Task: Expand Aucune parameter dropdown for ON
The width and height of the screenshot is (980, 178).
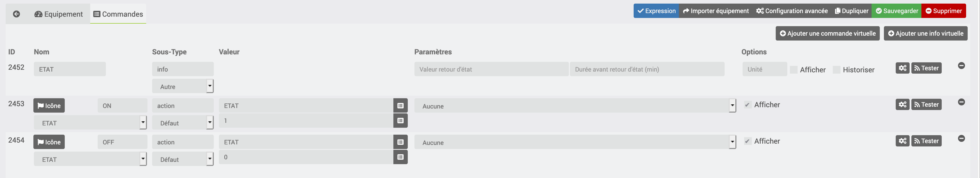Action: [575, 106]
